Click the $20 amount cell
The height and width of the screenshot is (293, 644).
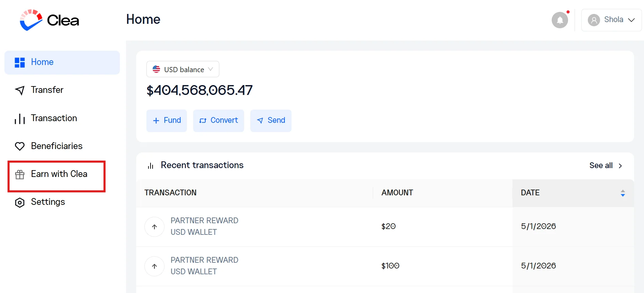389,226
